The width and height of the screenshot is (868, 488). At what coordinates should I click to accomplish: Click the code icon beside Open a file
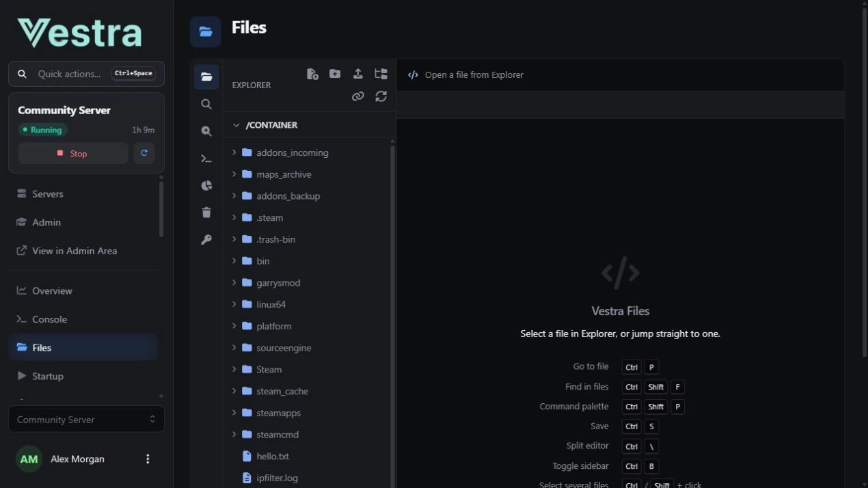click(413, 74)
